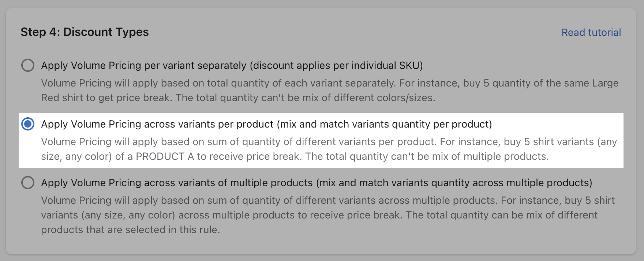Enable Volume Pricing across multiple products option

coord(28,183)
